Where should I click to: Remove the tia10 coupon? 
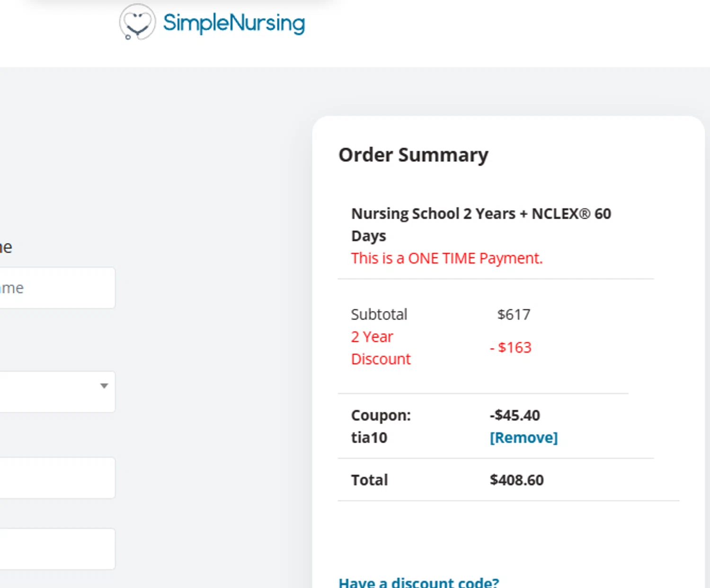(x=524, y=437)
